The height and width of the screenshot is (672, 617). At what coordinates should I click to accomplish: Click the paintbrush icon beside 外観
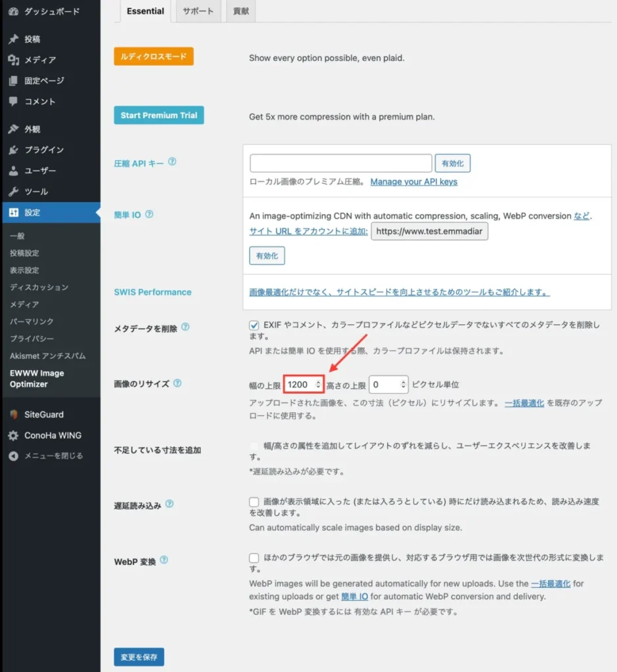[13, 129]
